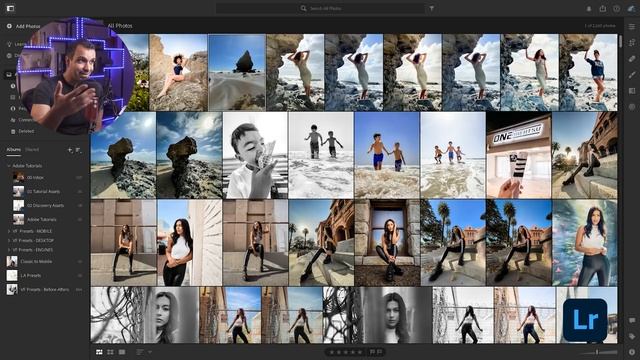Switch to Detail view
The image size is (640, 360).
tap(122, 352)
